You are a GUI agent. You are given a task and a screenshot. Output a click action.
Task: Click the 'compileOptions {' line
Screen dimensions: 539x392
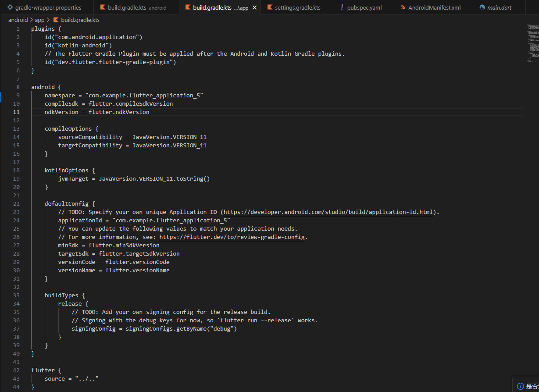[x=71, y=129]
